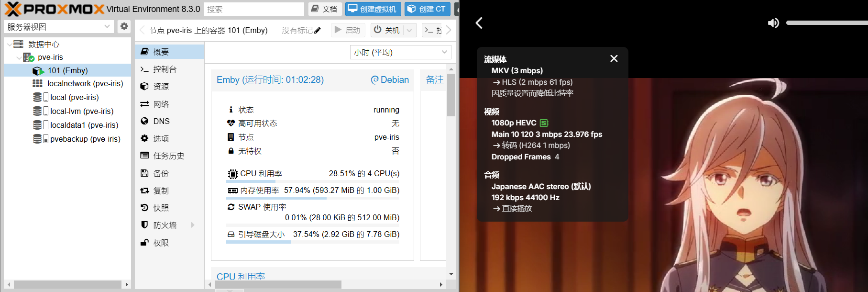
Task: Click the resource tree horizontal scrollbar
Action: tap(67, 284)
